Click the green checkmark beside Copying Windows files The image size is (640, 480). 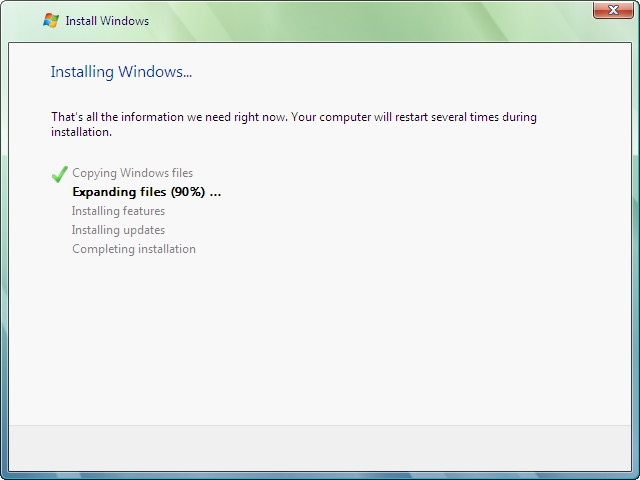(60, 174)
